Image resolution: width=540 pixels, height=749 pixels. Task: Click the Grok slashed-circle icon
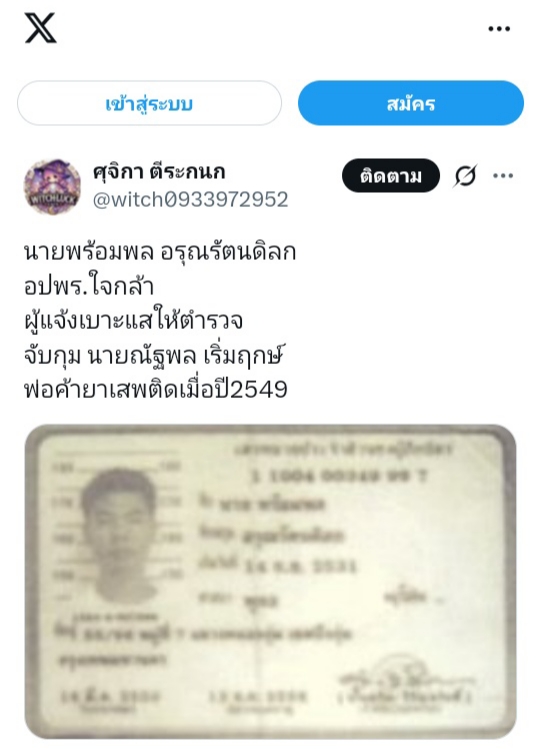coord(465,175)
